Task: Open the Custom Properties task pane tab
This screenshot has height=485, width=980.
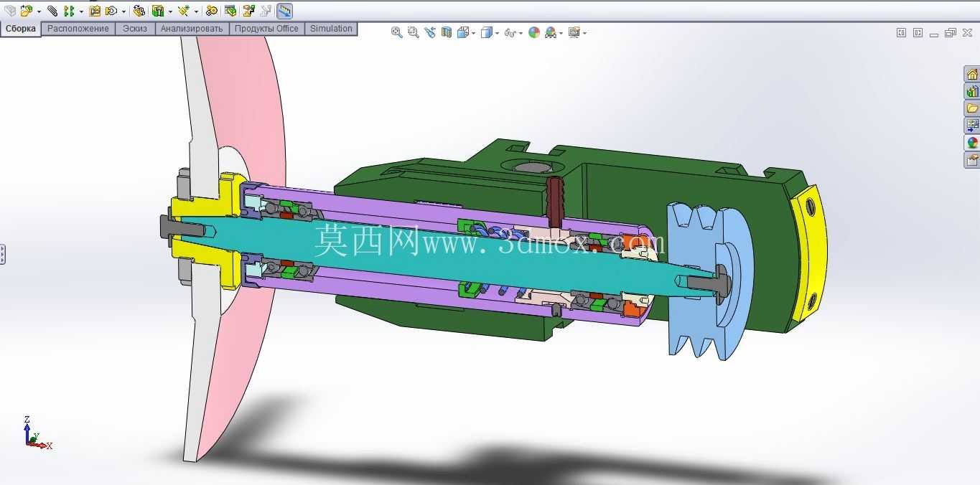Action: [972, 160]
